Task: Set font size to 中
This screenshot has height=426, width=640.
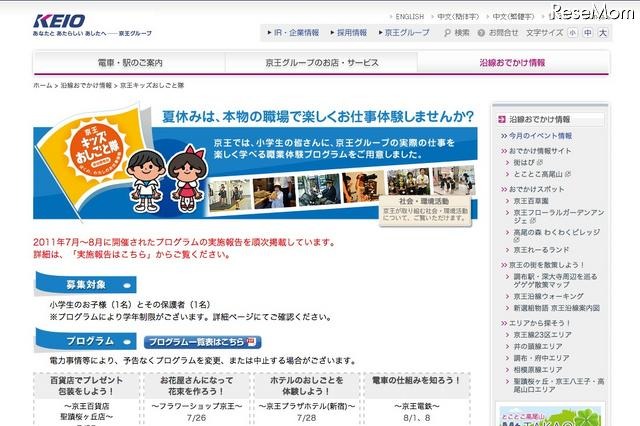Action: click(x=588, y=33)
